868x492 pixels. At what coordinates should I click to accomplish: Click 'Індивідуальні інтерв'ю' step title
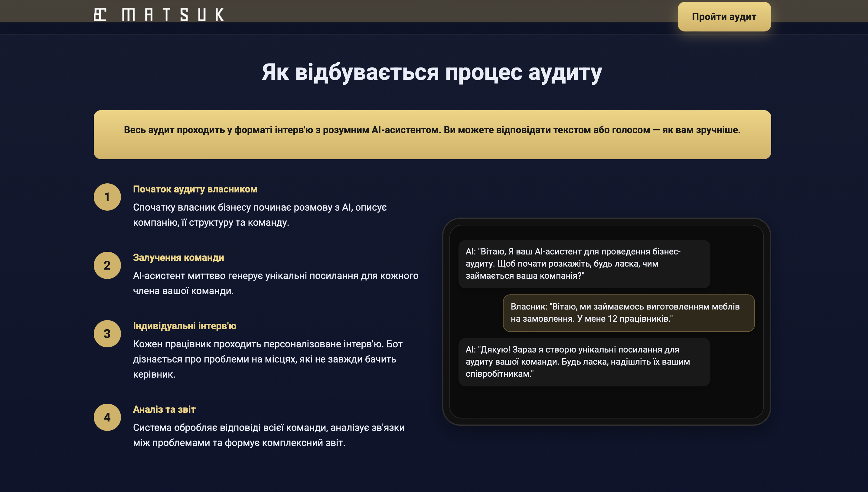[185, 326]
